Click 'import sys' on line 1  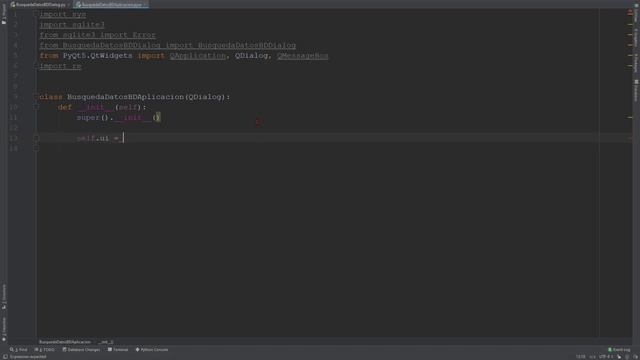click(x=63, y=14)
